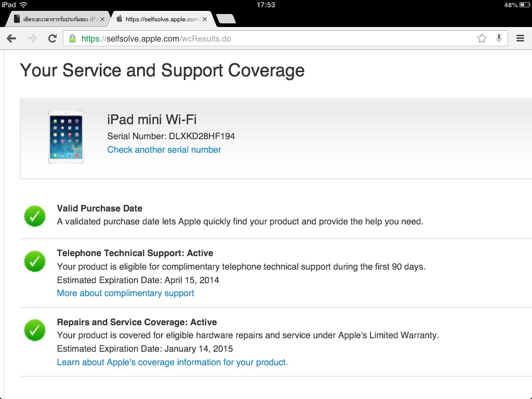The width and height of the screenshot is (532, 399).
Task: Click the forward navigation arrow
Action: coord(32,38)
